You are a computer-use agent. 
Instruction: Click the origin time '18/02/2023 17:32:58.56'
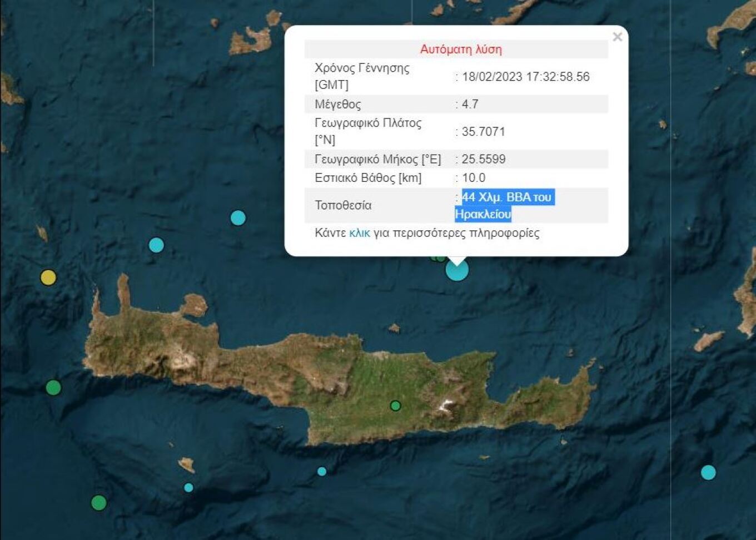coord(525,77)
